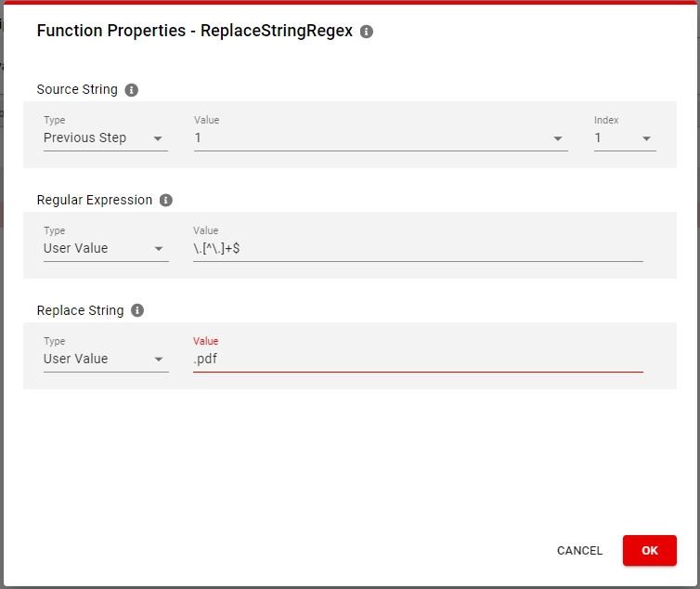Click info icon beside ReplaceStringRegex title

tap(367, 32)
